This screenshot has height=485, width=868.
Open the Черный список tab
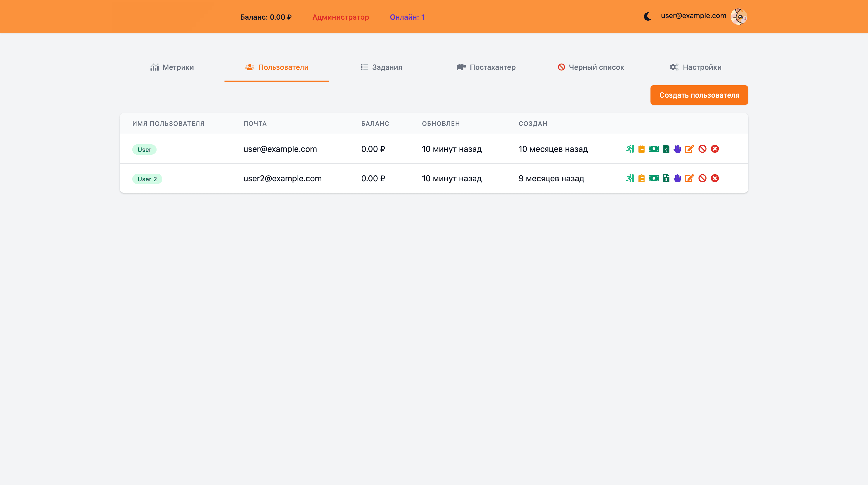click(x=591, y=67)
